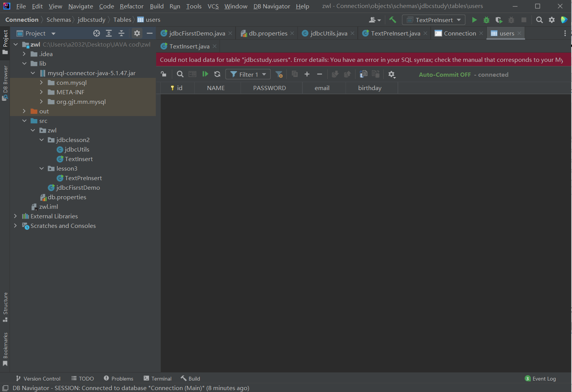Open the DB Navigator menu

coord(271,6)
